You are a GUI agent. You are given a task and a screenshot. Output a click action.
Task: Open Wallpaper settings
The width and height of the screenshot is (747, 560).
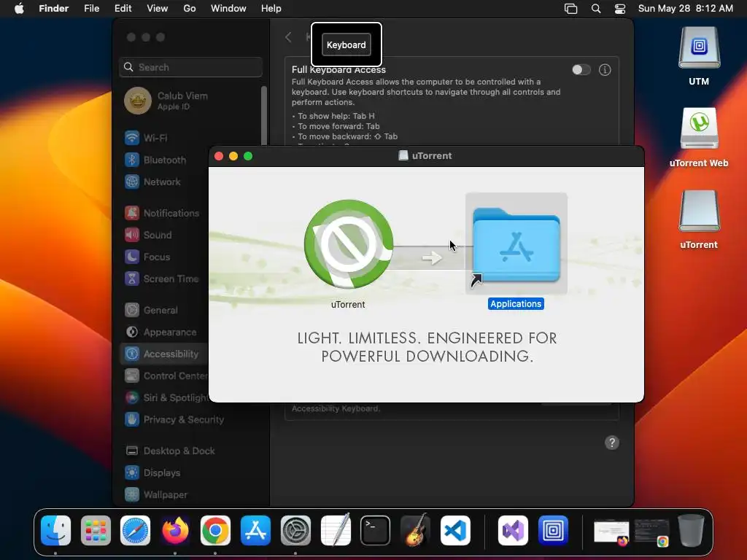[x=190, y=495]
